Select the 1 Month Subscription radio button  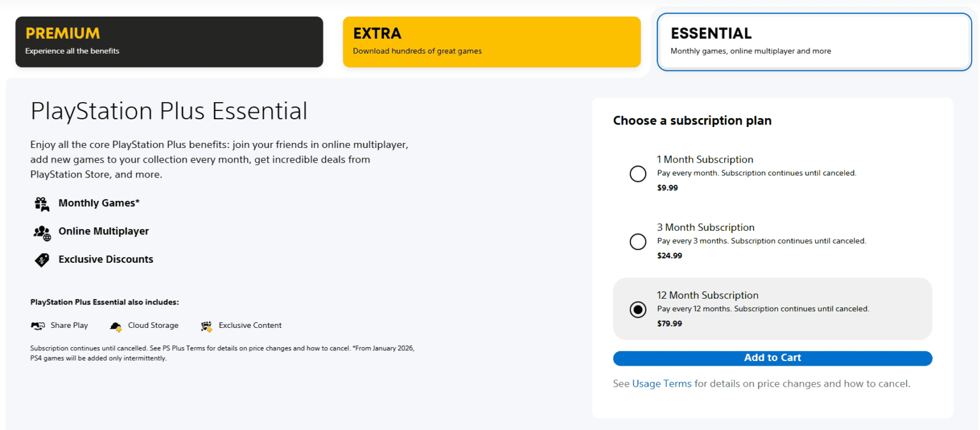(x=637, y=174)
